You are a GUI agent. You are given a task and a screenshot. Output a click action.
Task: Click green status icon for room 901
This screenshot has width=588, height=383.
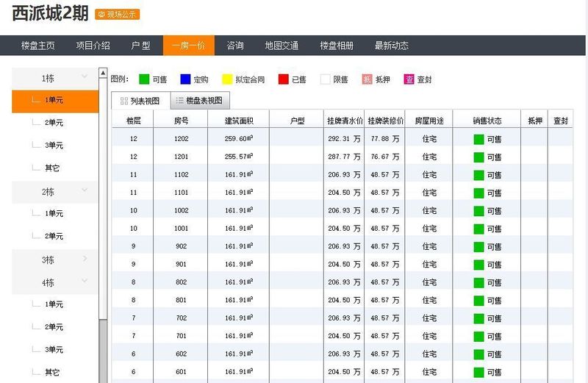point(478,264)
